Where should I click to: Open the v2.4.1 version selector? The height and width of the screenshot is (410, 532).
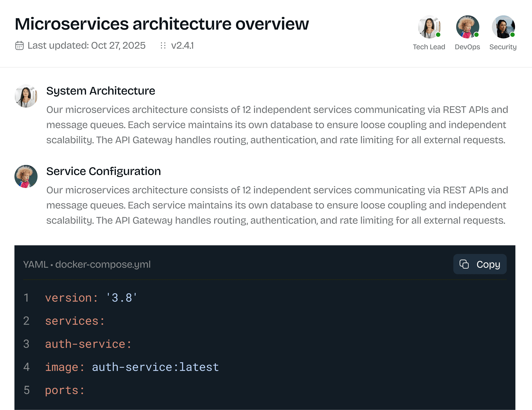(182, 45)
